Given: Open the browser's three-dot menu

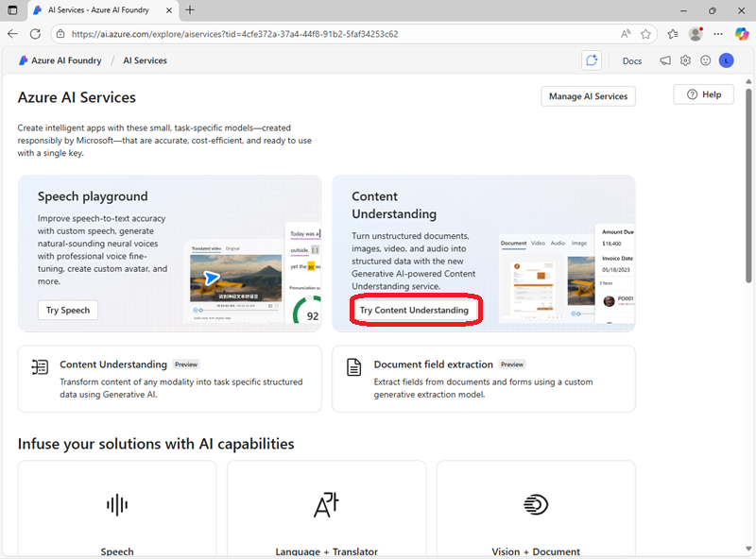Looking at the screenshot, I should click(719, 33).
